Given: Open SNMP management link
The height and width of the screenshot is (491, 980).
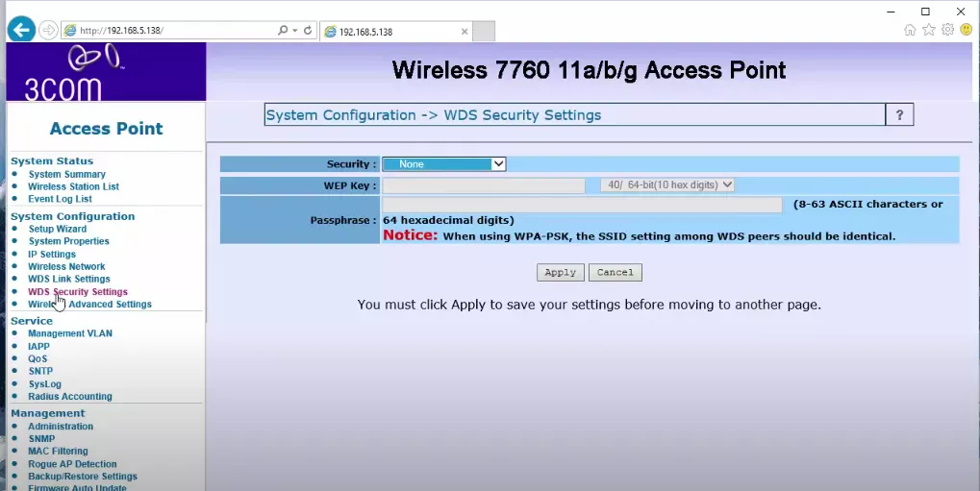Looking at the screenshot, I should (41, 439).
